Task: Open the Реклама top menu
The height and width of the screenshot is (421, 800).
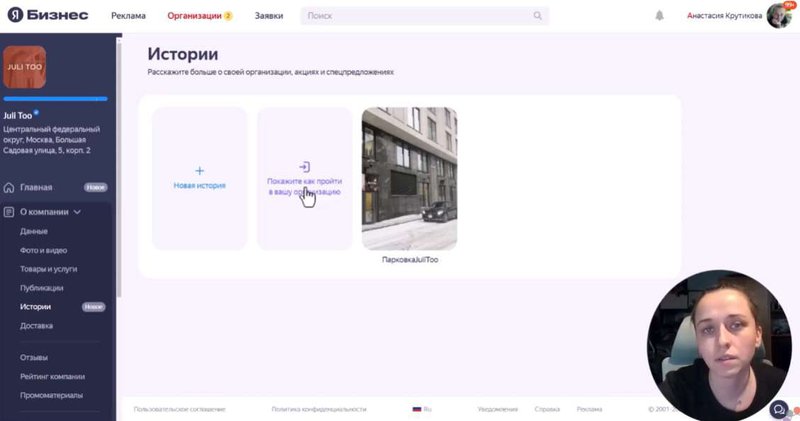Action: coord(128,16)
